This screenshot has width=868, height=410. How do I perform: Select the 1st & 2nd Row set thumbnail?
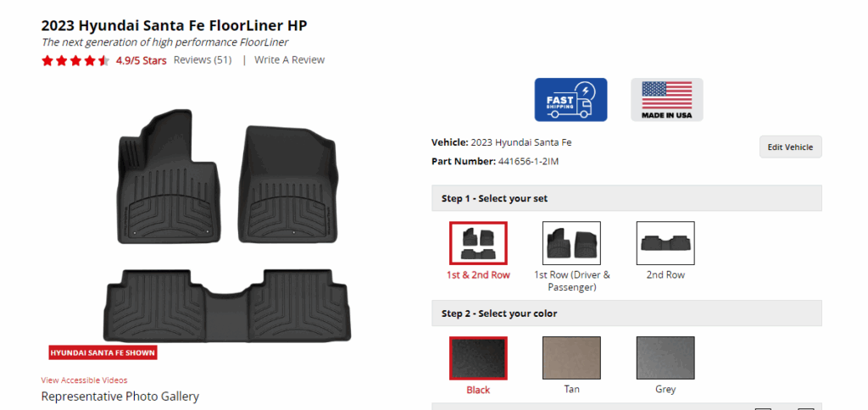point(478,243)
